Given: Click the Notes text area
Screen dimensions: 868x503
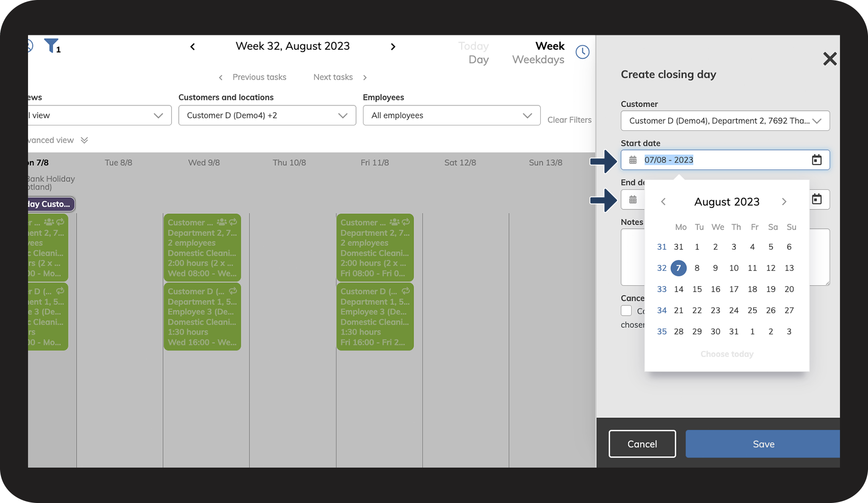Looking at the screenshot, I should coord(725,257).
